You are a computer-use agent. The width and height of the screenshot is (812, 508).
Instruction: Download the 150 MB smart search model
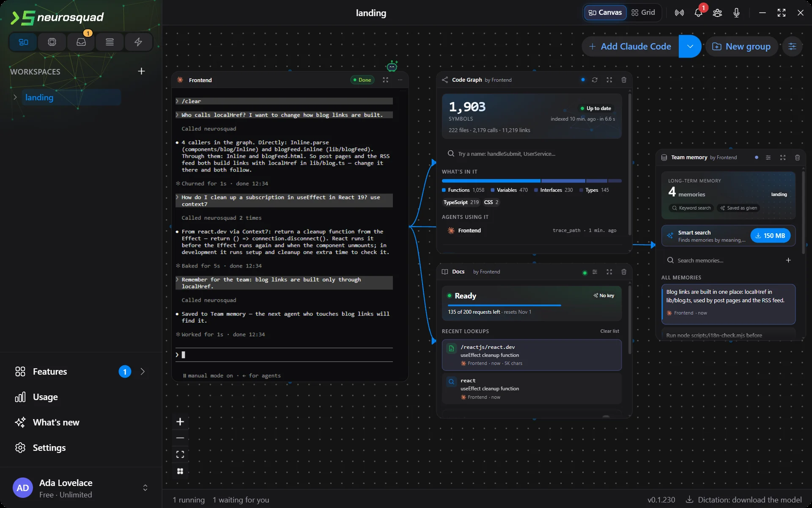click(x=770, y=236)
